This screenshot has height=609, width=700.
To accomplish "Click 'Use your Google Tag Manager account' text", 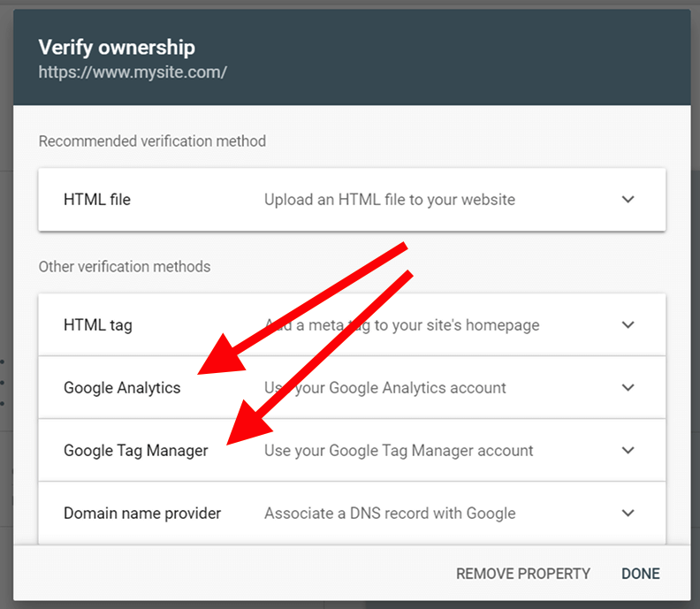I will click(x=399, y=451).
